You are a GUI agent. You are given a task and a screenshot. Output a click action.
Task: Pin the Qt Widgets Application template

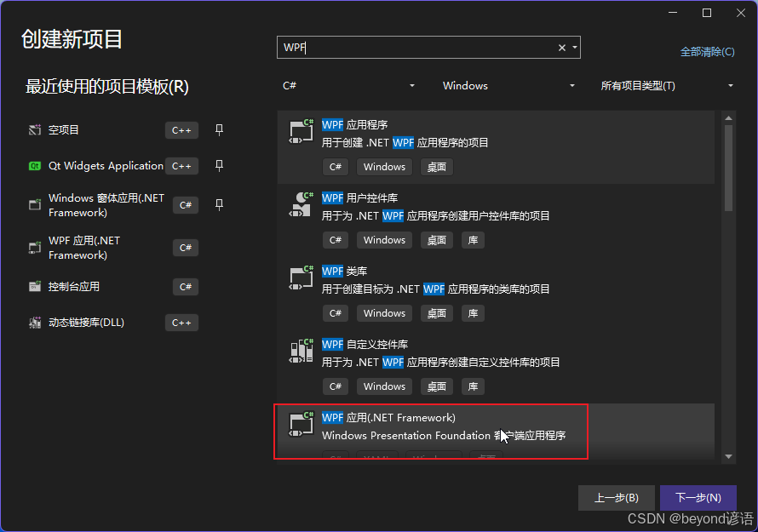coord(219,166)
